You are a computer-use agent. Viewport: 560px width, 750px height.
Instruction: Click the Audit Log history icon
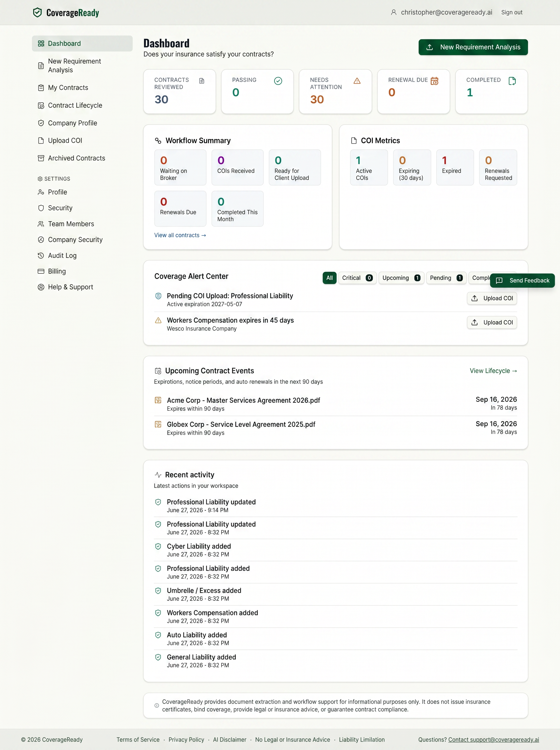point(41,256)
